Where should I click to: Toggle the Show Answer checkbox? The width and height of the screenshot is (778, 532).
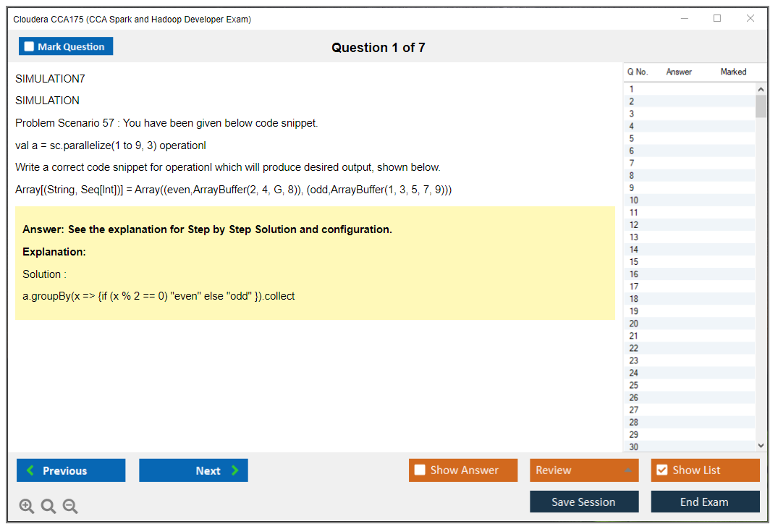click(x=420, y=470)
